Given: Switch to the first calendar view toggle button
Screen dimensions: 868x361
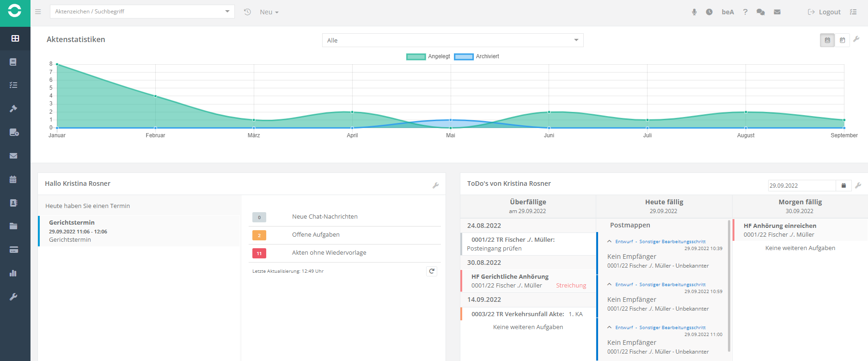Looking at the screenshot, I should point(827,40).
